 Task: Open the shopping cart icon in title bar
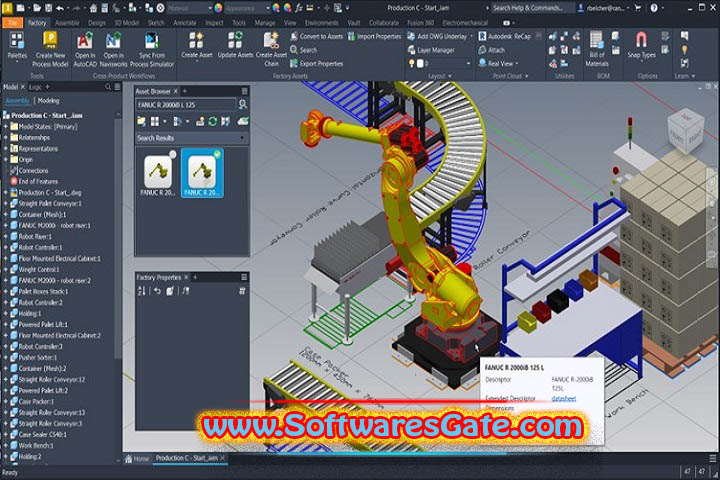637,8
